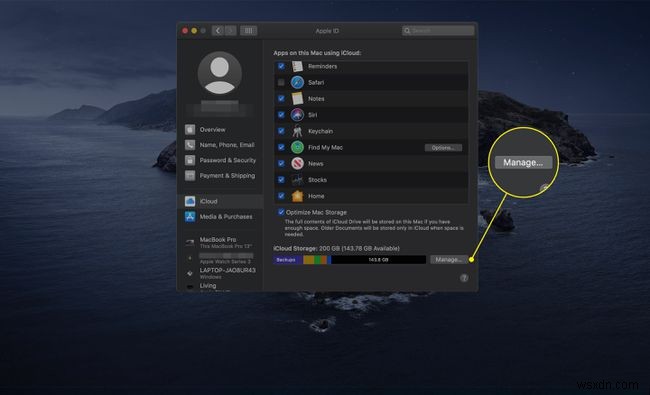This screenshot has width=650, height=395.
Task: Toggle the Siri checkbox
Action: point(281,115)
